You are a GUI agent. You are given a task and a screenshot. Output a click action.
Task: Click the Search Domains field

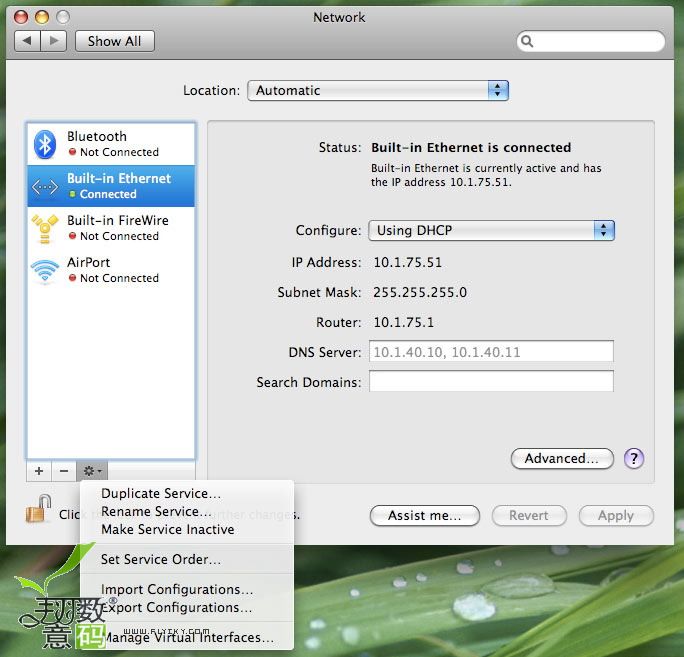click(x=491, y=382)
